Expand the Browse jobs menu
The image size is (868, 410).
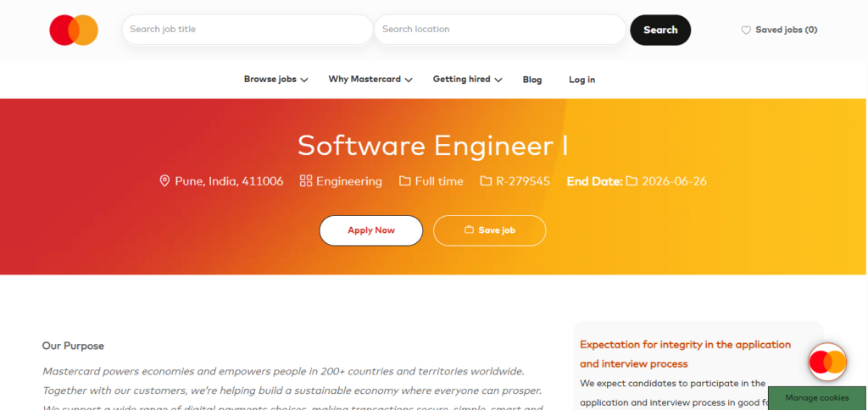(x=275, y=79)
